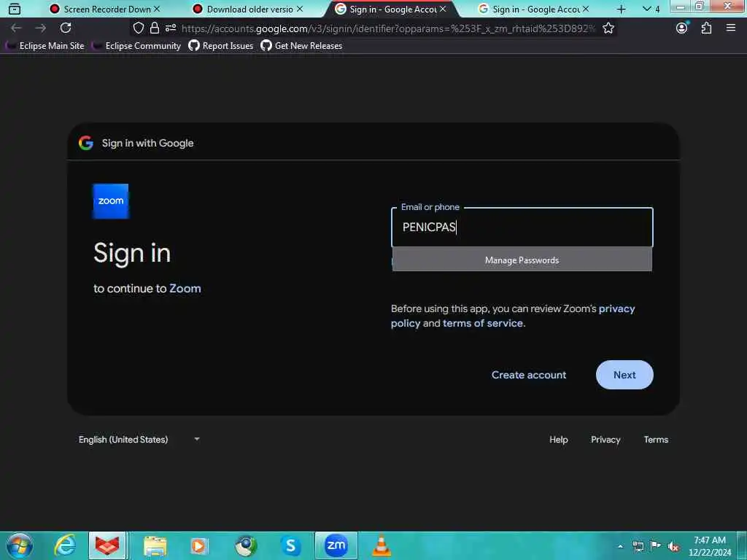Open the extensions puzzle icon
Screen dimensions: 747x560
tap(706, 28)
